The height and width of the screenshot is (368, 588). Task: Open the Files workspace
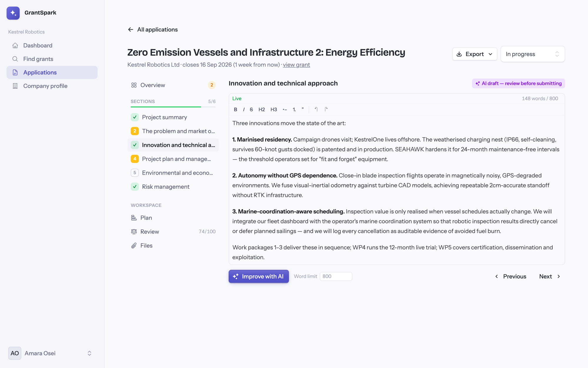[x=173, y=246]
